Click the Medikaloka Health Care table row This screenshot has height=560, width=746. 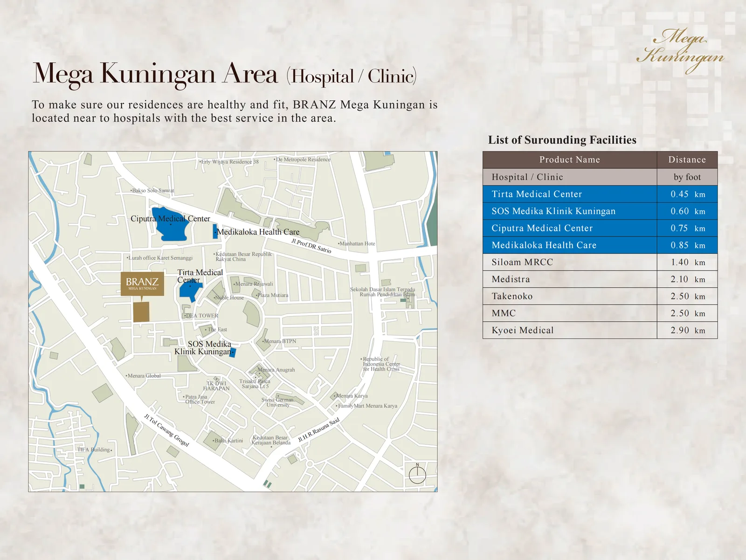600,245
